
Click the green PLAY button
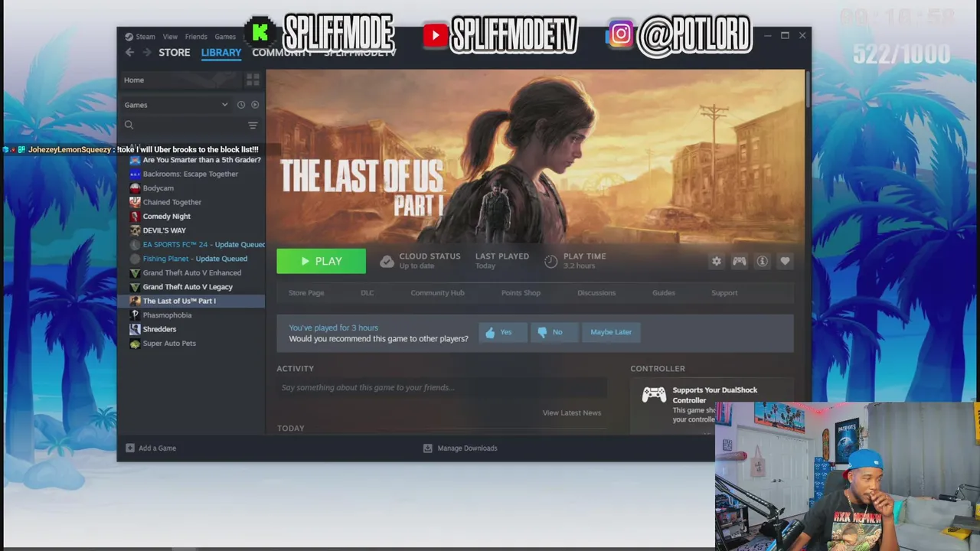click(x=321, y=261)
